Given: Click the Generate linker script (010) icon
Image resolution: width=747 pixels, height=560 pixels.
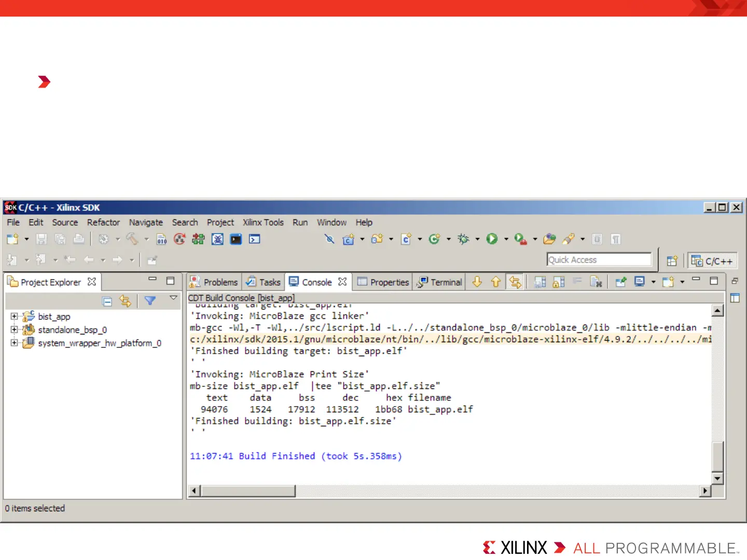Looking at the screenshot, I should click(162, 239).
